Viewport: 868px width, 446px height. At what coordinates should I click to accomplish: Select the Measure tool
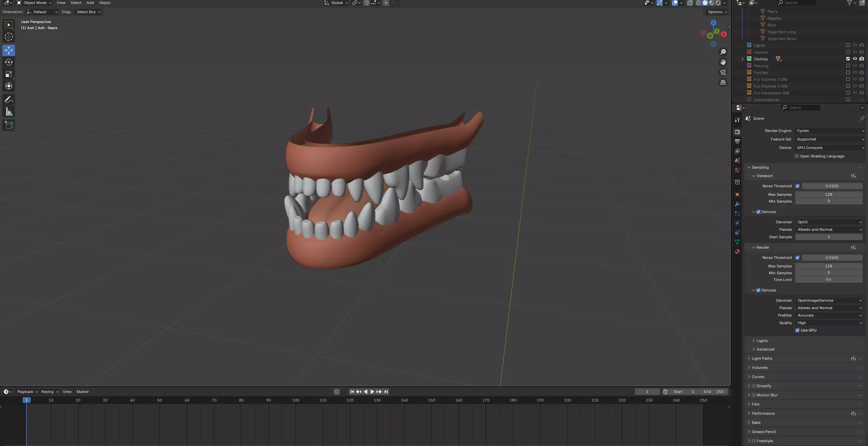click(9, 112)
